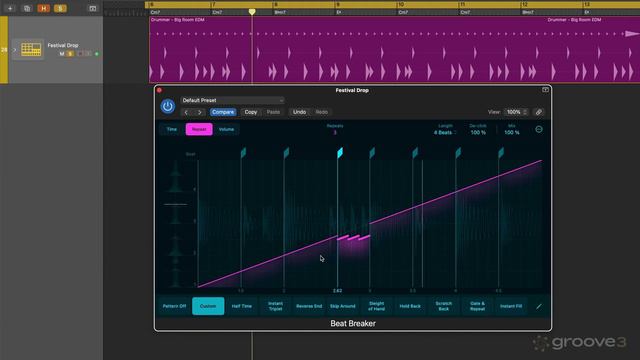
Task: Open the View 100% size dropdown
Action: tap(516, 112)
